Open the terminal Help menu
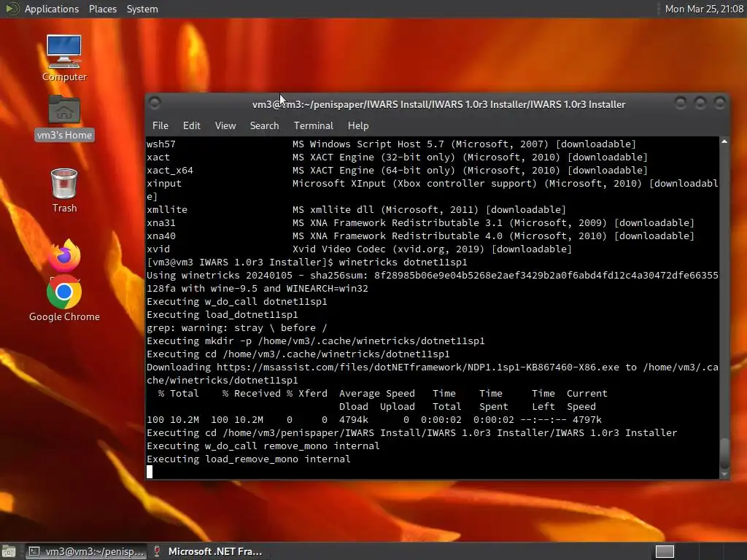 coord(357,125)
